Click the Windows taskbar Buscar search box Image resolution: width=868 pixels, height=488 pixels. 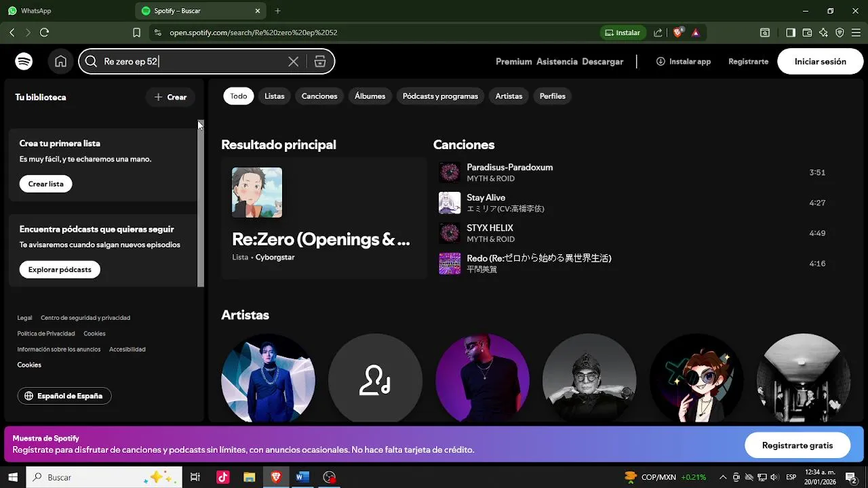point(104,477)
